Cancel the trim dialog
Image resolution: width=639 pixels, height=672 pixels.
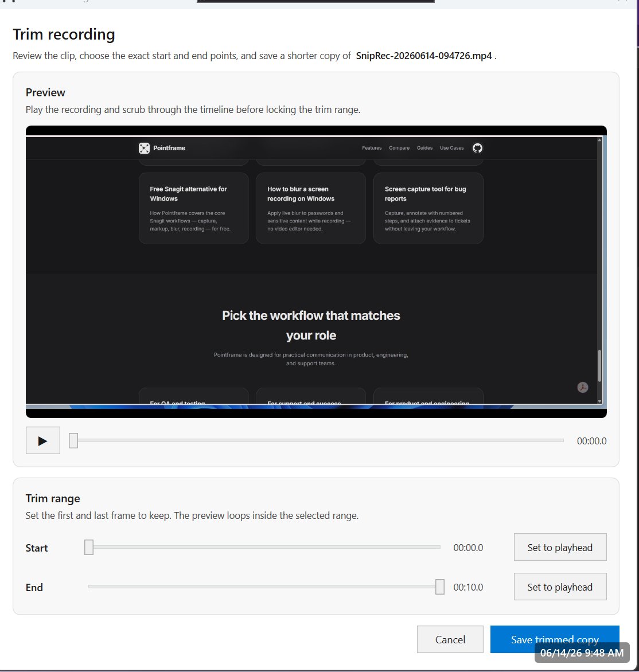(450, 639)
